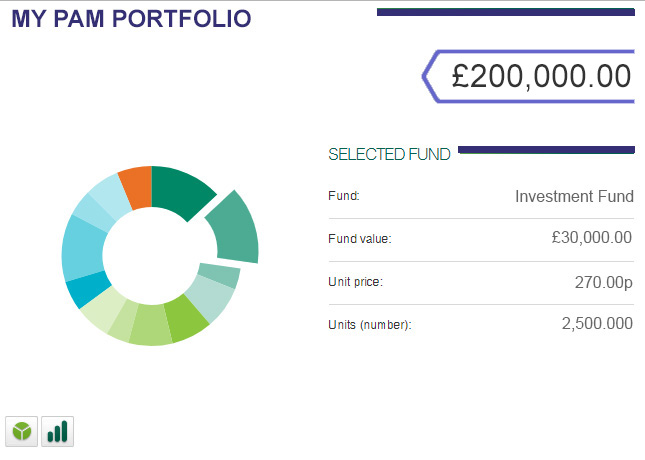Image resolution: width=645 pixels, height=460 pixels.
Task: Click the 270.00p unit price value
Action: [603, 282]
